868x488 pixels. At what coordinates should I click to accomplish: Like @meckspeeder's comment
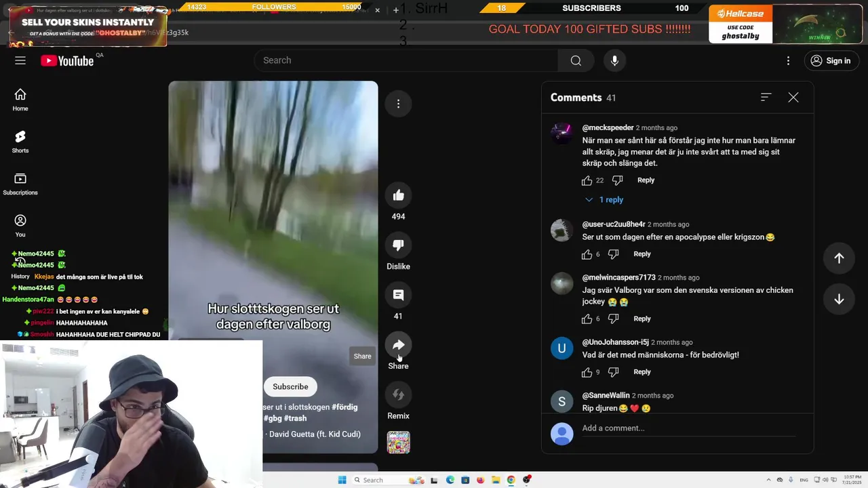click(587, 180)
